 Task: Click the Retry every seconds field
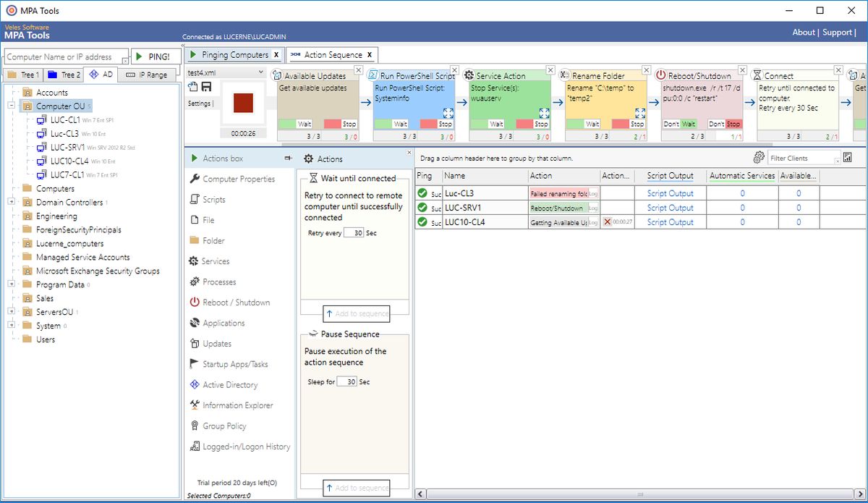click(x=353, y=233)
